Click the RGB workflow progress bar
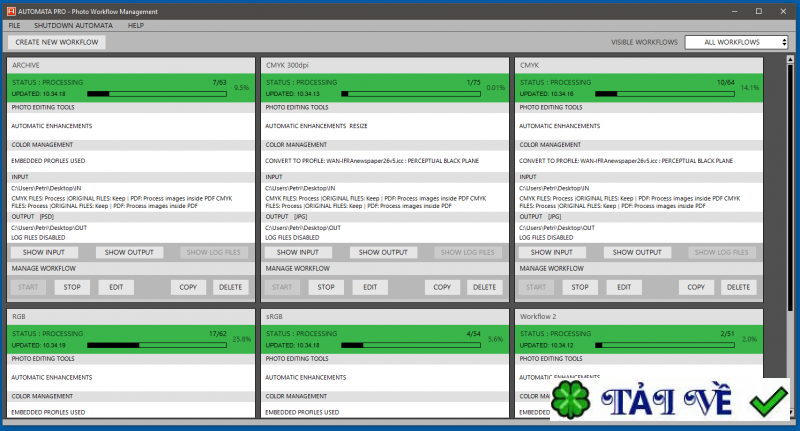 [157, 345]
